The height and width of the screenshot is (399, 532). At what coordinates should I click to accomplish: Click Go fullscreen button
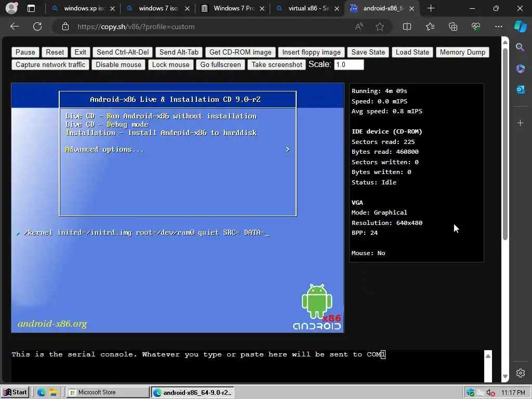coord(220,65)
